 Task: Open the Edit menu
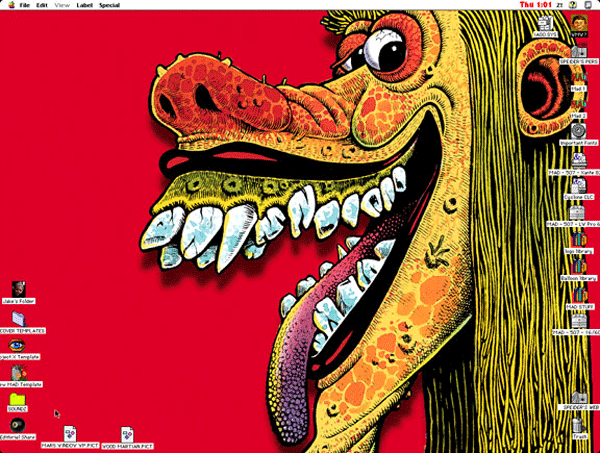(x=41, y=5)
